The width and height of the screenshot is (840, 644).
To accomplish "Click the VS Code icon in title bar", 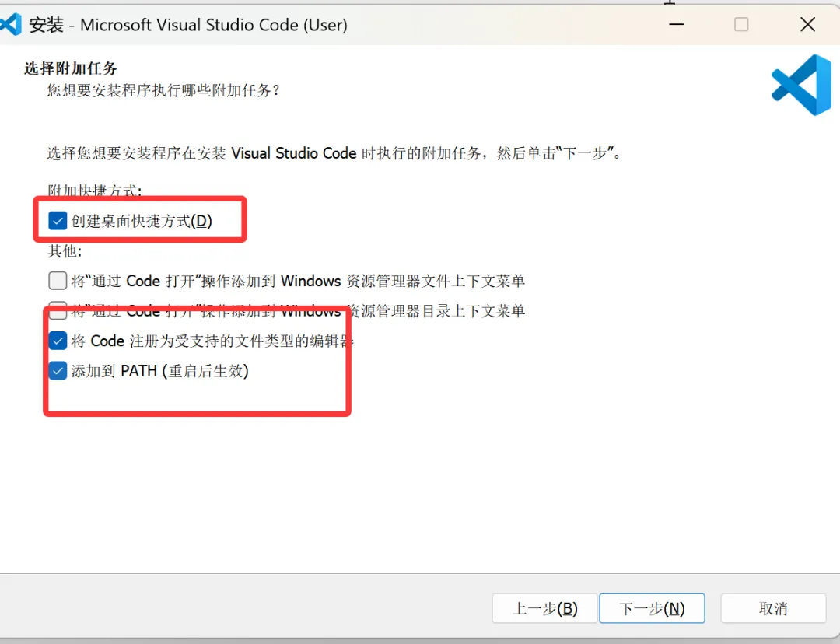I will pos(10,25).
